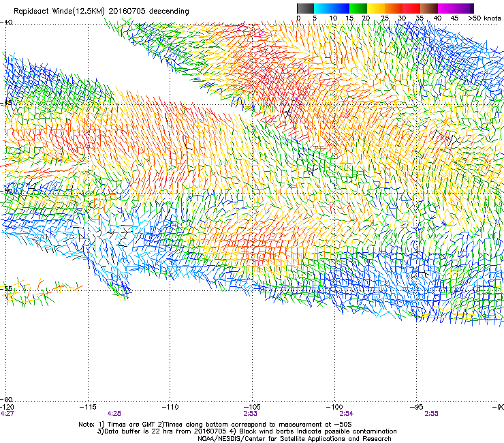
Task: Click the note line 'Times are GMT'
Action: pyautogui.click(x=131, y=425)
